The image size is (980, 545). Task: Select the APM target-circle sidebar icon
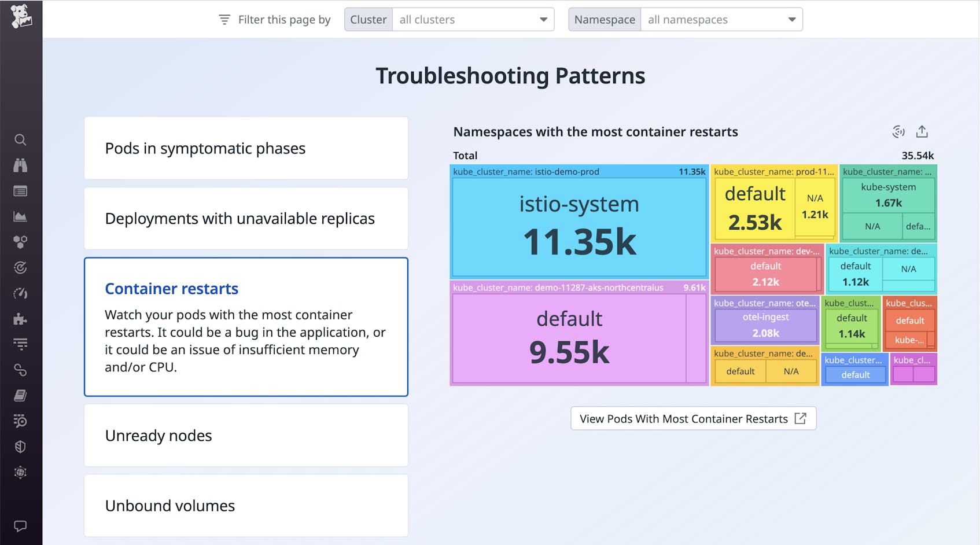pyautogui.click(x=21, y=267)
